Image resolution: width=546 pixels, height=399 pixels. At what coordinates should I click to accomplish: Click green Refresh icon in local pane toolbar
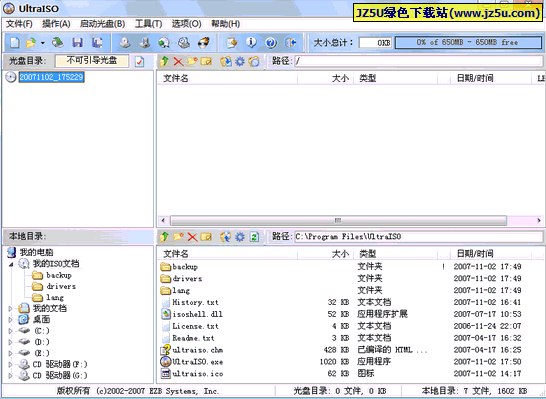pos(255,237)
